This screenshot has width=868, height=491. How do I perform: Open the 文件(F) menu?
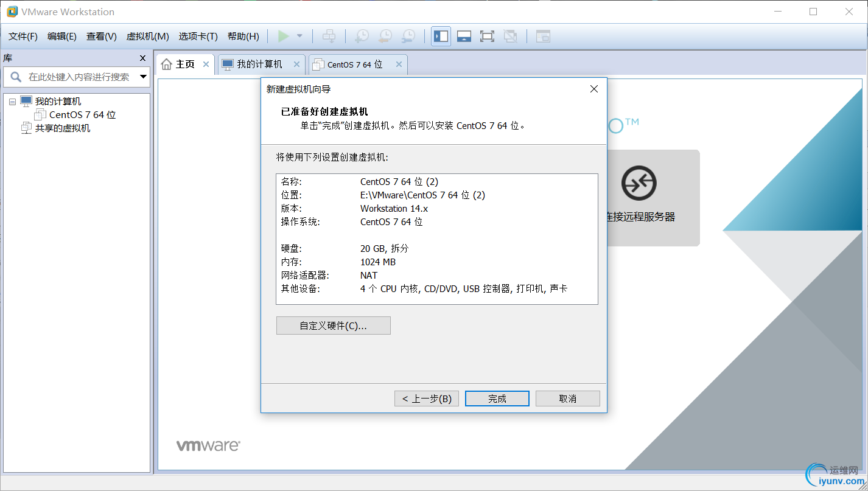click(x=23, y=37)
